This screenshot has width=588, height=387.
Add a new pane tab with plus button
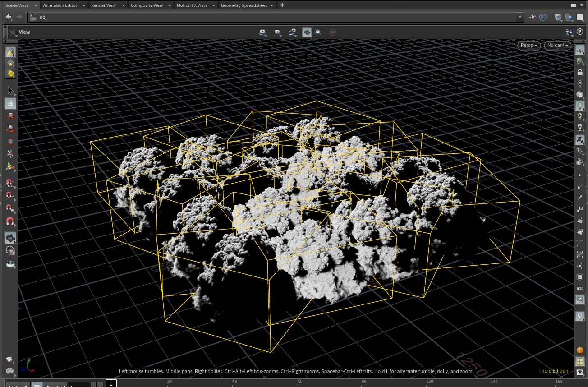[x=282, y=5]
